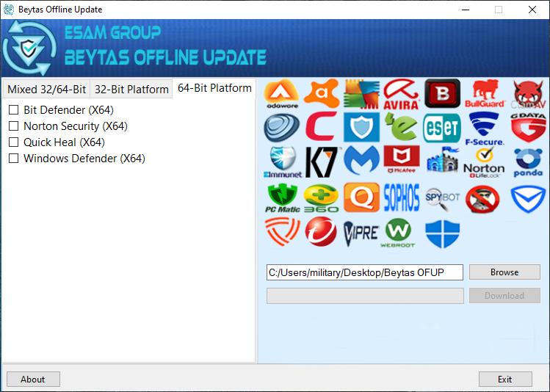The image size is (550, 392).
Task: Click the Browse button
Action: tap(504, 272)
